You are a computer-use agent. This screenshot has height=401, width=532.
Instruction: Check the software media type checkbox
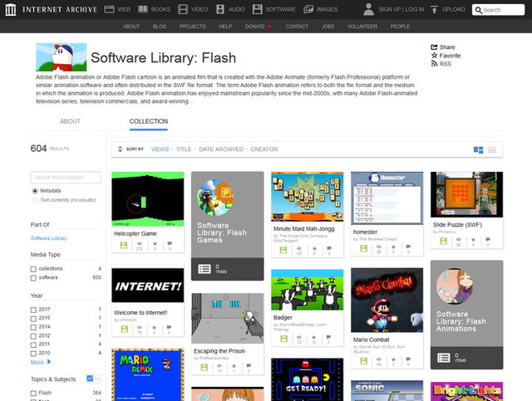[x=33, y=277]
